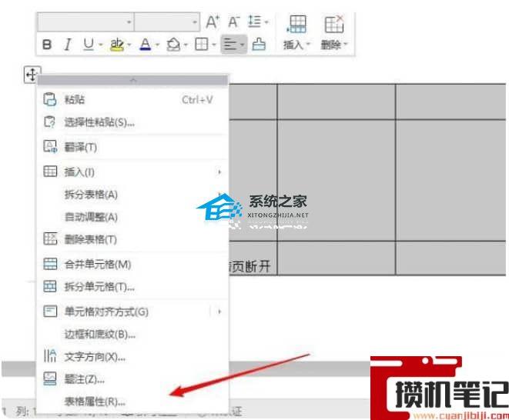Expand 删除 toolbar button dropdown arrow
Screen dimensions: 509x420
click(346, 45)
